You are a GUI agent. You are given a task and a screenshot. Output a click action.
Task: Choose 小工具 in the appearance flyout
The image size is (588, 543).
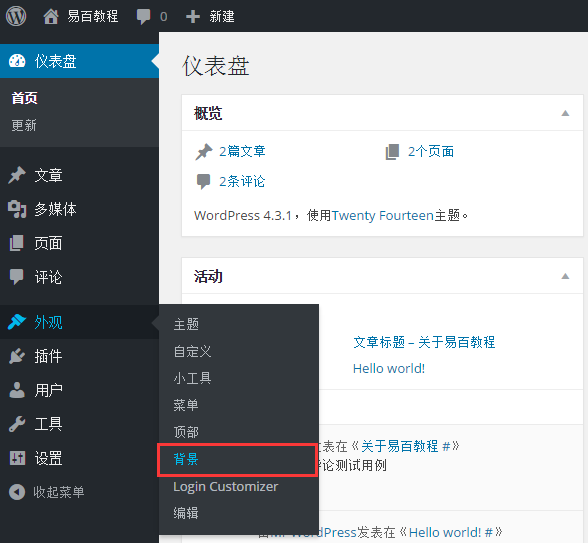coord(193,378)
